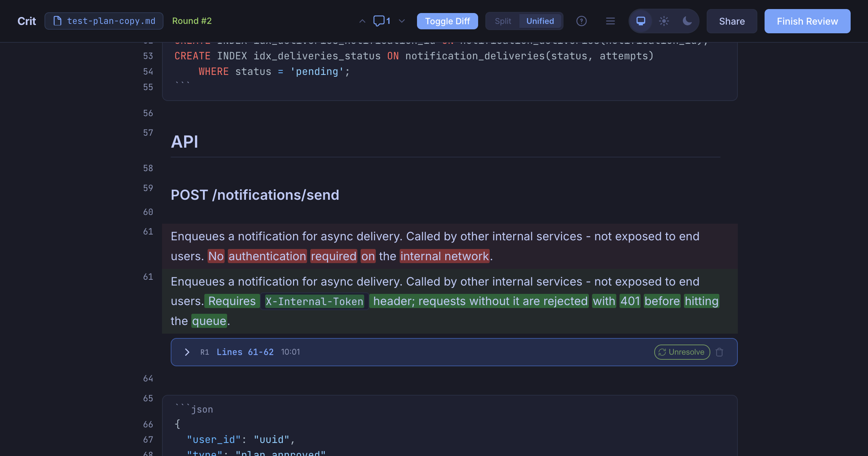Click the Unresolve button on the comment
Screen dimensions: 868x456
pyautogui.click(x=682, y=352)
